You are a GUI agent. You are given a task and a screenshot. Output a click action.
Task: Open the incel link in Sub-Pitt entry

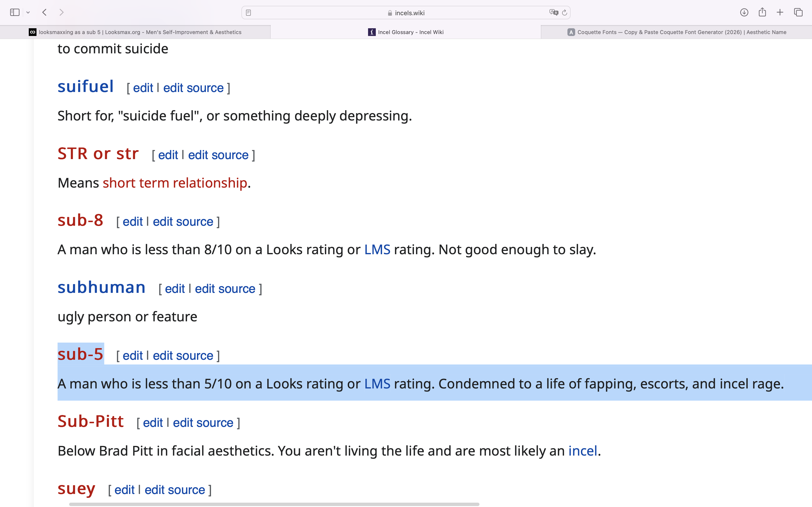click(583, 451)
